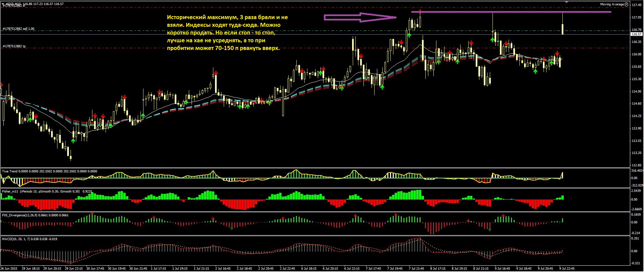Viewport: 644px width, 272px height.
Task: Click the 30 Jun 17:45 time axis label
Action: tap(95, 269)
